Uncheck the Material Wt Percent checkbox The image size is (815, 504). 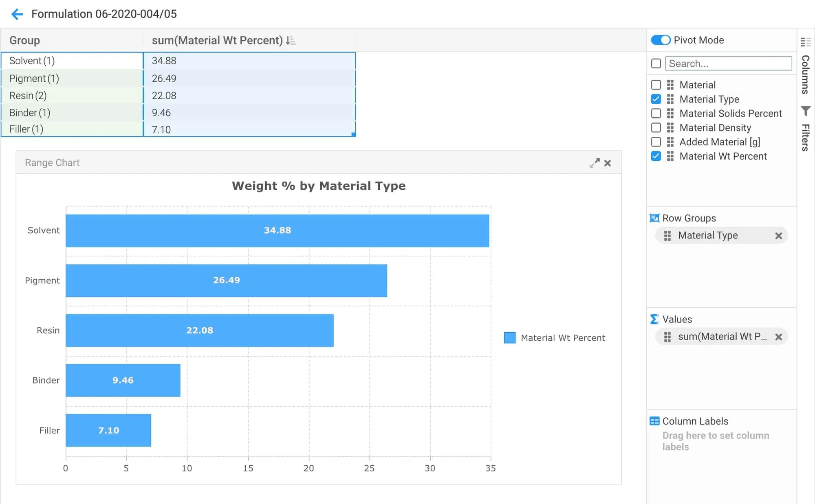pyautogui.click(x=656, y=156)
